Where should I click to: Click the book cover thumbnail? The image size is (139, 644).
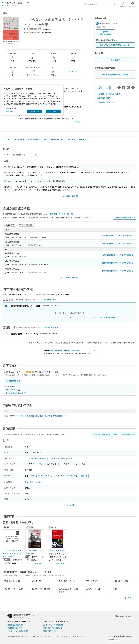click(11, 28)
